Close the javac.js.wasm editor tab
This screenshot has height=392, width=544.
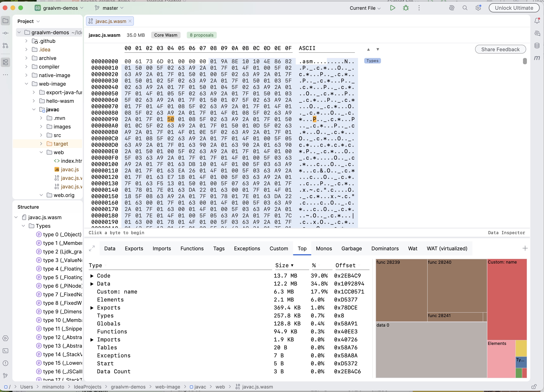tap(130, 21)
